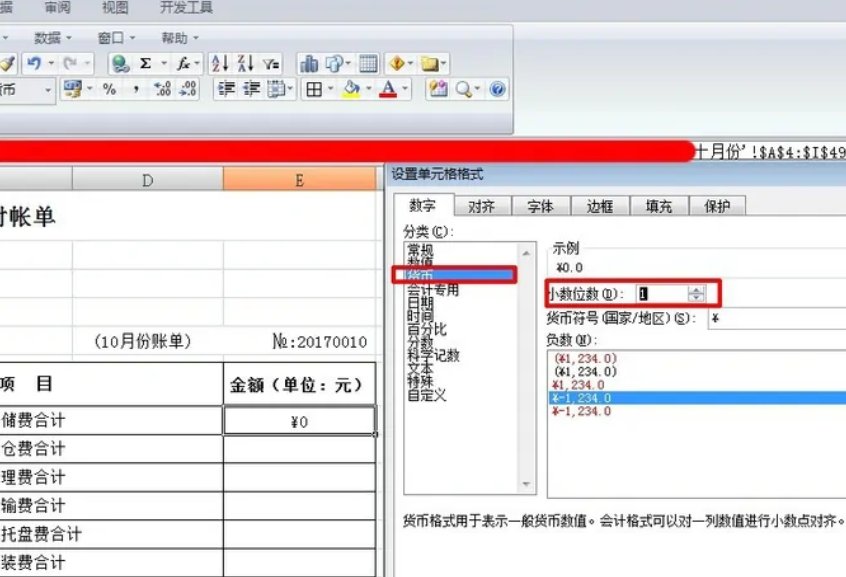Click the AutoSum sigma icon
Image resolution: width=846 pixels, height=577 pixels.
[145, 63]
